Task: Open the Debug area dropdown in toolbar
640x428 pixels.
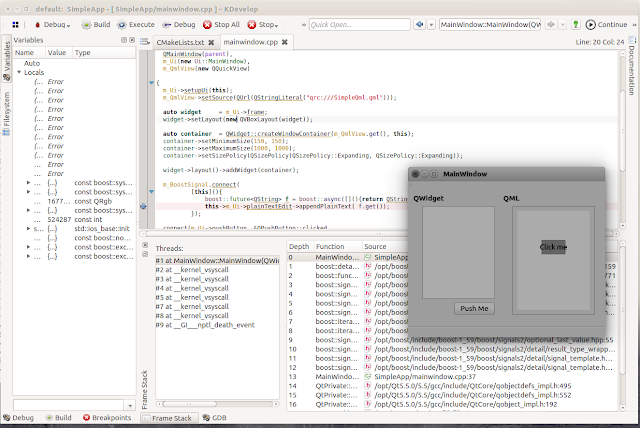Action: (53, 25)
